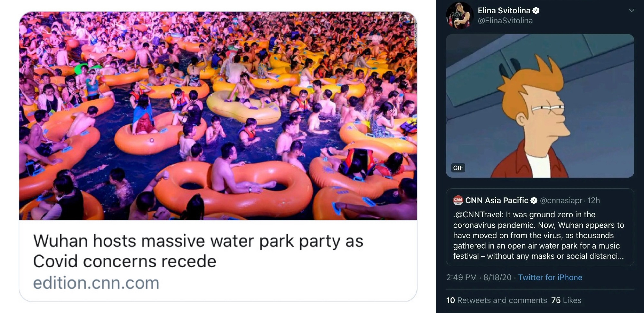Click the GIF badge on the Fry image
Viewport: 644px width, 313px height.
pyautogui.click(x=458, y=168)
